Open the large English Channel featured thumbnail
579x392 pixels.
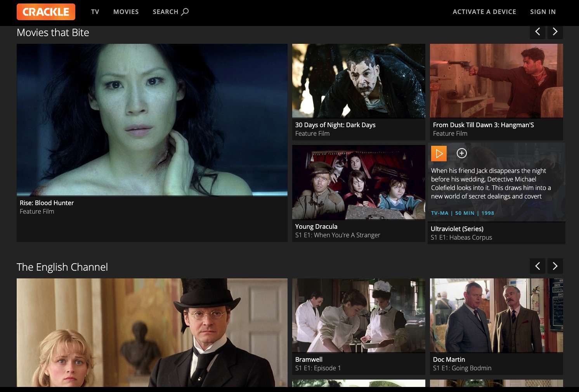152,333
